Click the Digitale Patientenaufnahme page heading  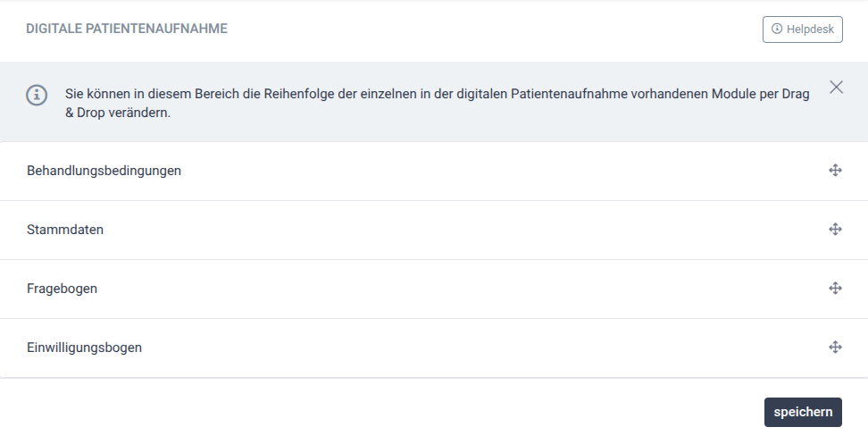pyautogui.click(x=127, y=29)
